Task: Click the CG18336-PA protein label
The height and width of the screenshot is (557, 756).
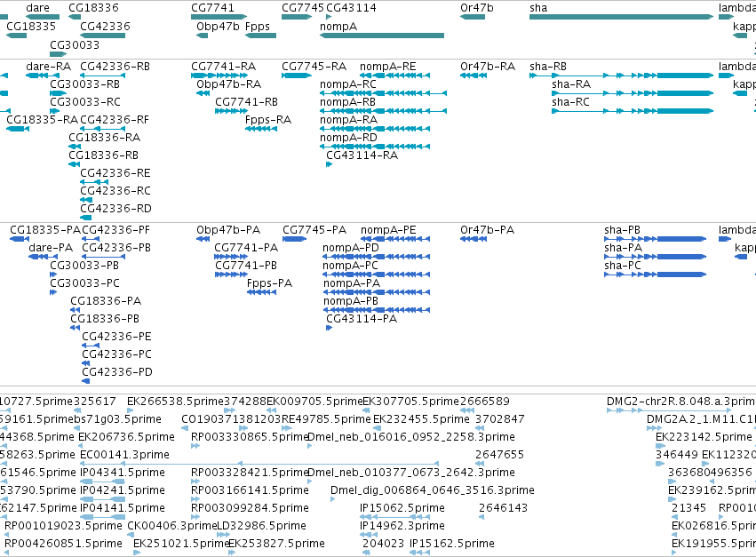Action: click(106, 301)
